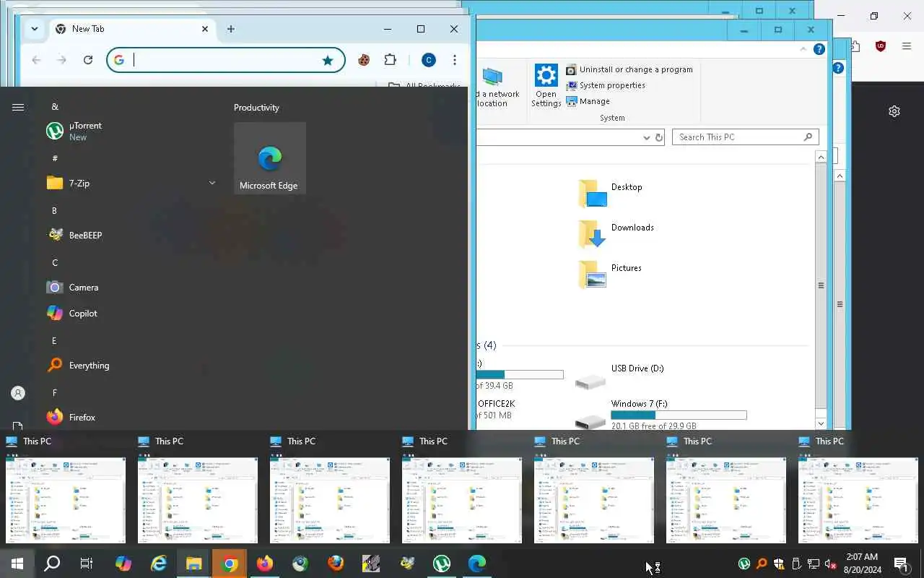Viewport: 924px width, 578px height.
Task: Click the taskbar clock showing 2:07 AM
Action: click(863, 563)
